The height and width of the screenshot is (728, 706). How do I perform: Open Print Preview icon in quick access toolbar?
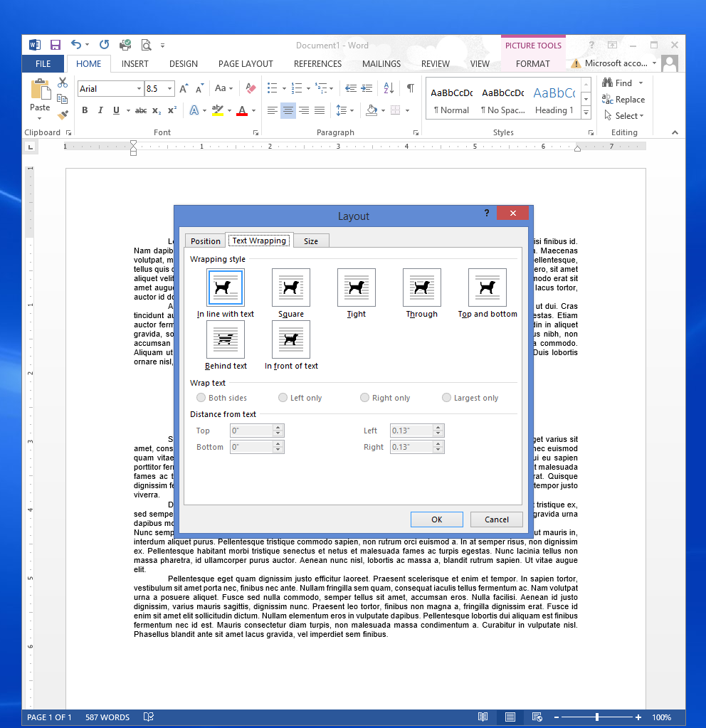click(146, 45)
